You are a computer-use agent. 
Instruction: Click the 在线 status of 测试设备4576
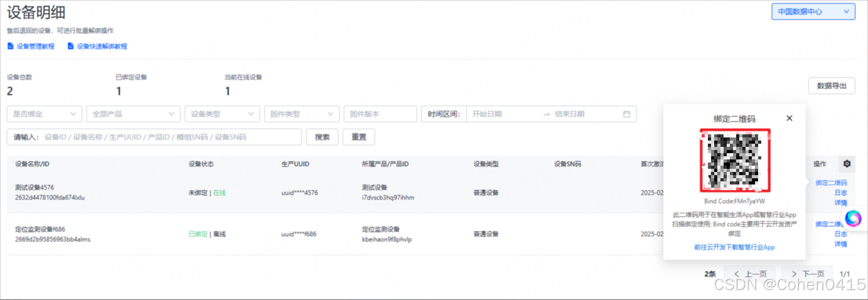(219, 193)
